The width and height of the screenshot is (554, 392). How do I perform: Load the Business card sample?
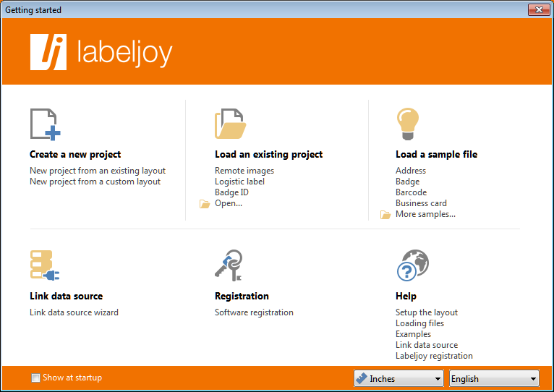pos(421,203)
